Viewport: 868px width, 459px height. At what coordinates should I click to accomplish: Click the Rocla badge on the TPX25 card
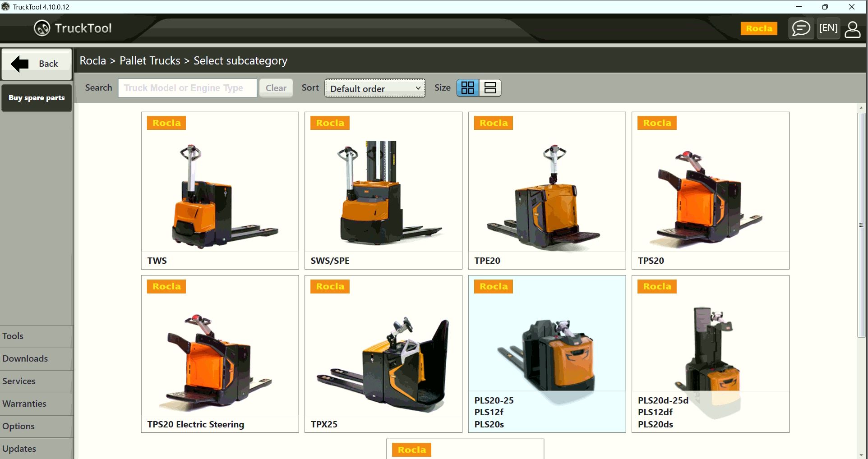pos(329,286)
